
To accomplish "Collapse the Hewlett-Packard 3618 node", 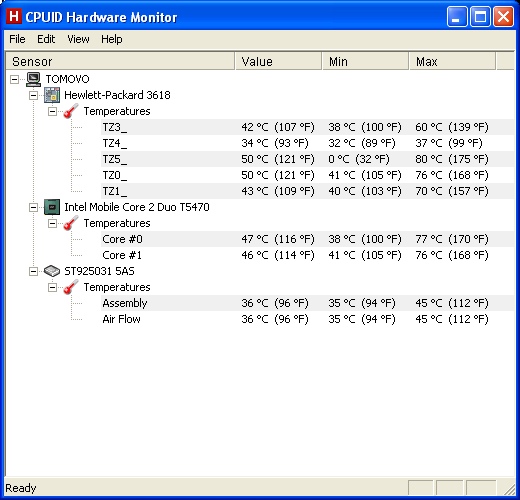I will tap(33, 95).
